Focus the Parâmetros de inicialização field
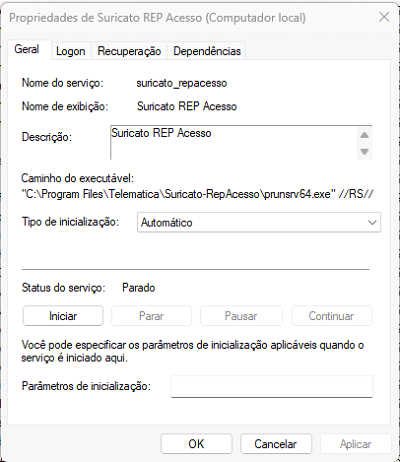This screenshot has height=462, width=400. tap(272, 387)
